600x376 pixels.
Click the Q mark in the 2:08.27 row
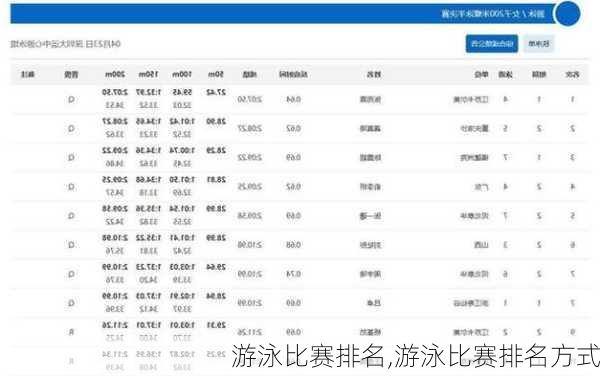(x=71, y=129)
